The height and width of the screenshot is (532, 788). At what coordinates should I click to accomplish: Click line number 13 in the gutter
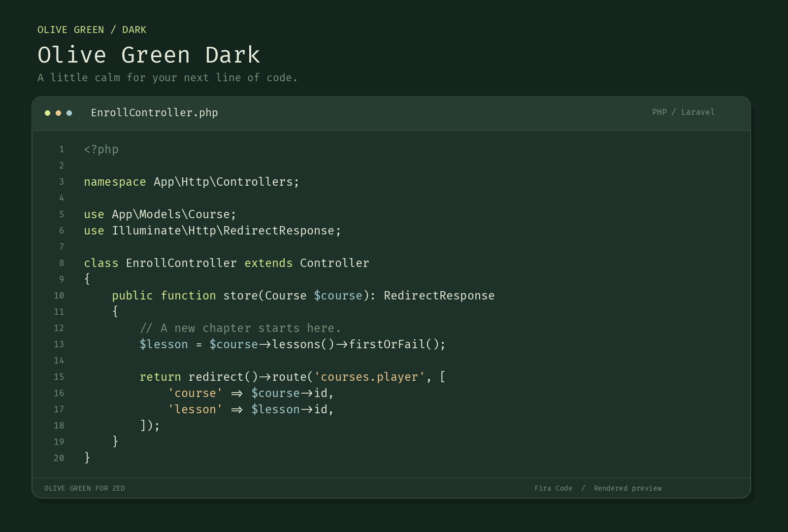click(59, 344)
